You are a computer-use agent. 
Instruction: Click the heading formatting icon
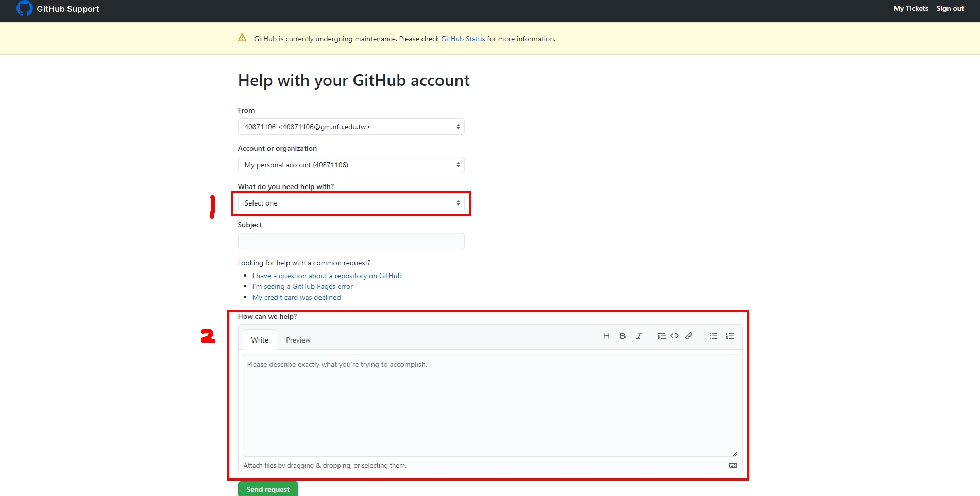point(606,336)
